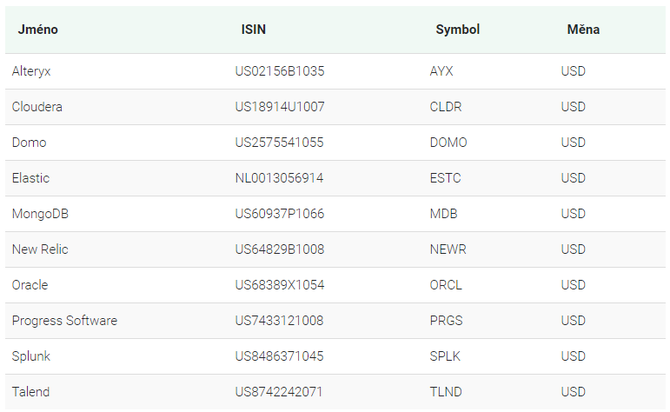Screen dimensions: 670x412
Task: Click the Symbol column header
Action: 458,29
